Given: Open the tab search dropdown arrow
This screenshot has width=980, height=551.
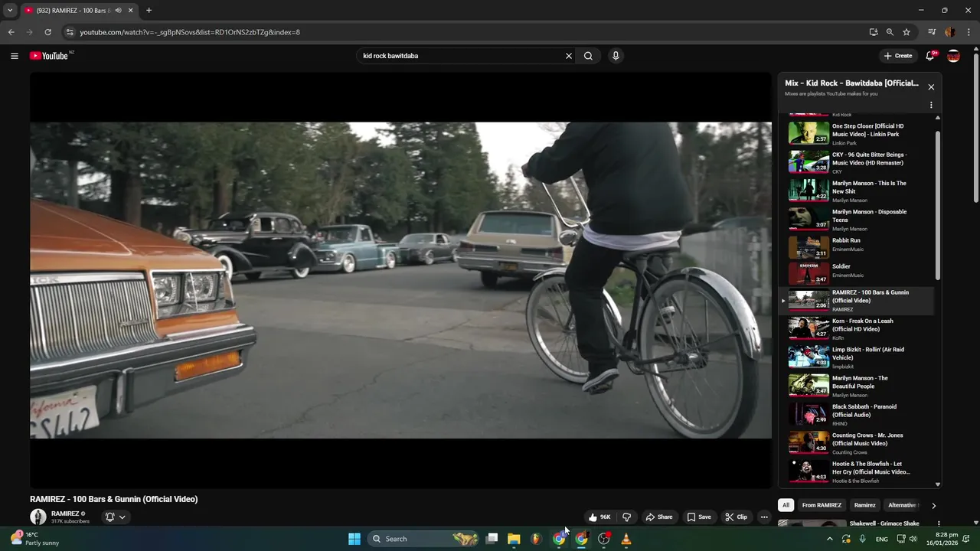Looking at the screenshot, I should pos(10,10).
